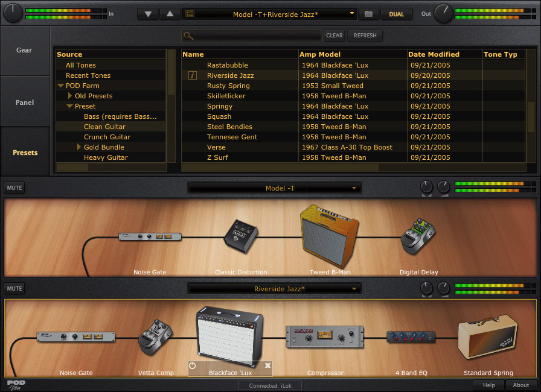Image resolution: width=541 pixels, height=392 pixels.
Task: Click the Out level knob
Action: pyautogui.click(x=443, y=14)
